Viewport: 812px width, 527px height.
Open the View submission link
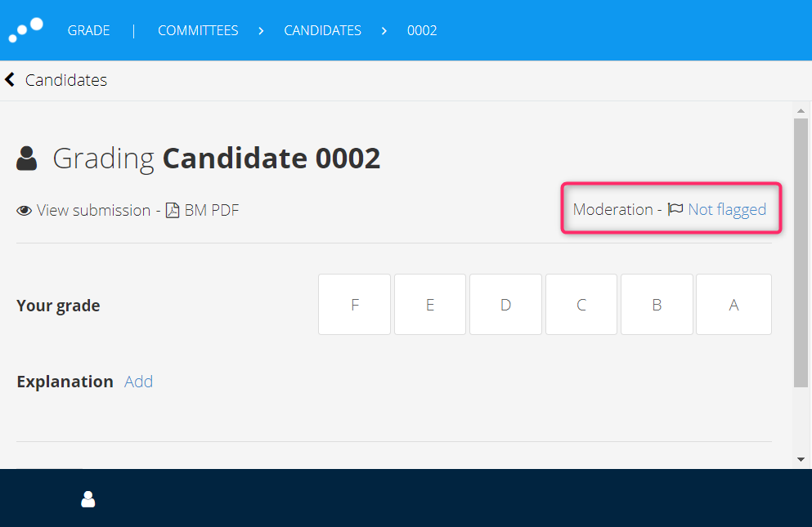pyautogui.click(x=93, y=210)
